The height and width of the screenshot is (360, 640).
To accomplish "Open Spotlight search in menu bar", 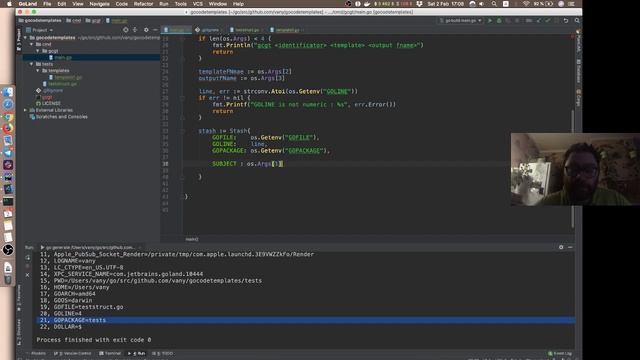I will point(494,4).
